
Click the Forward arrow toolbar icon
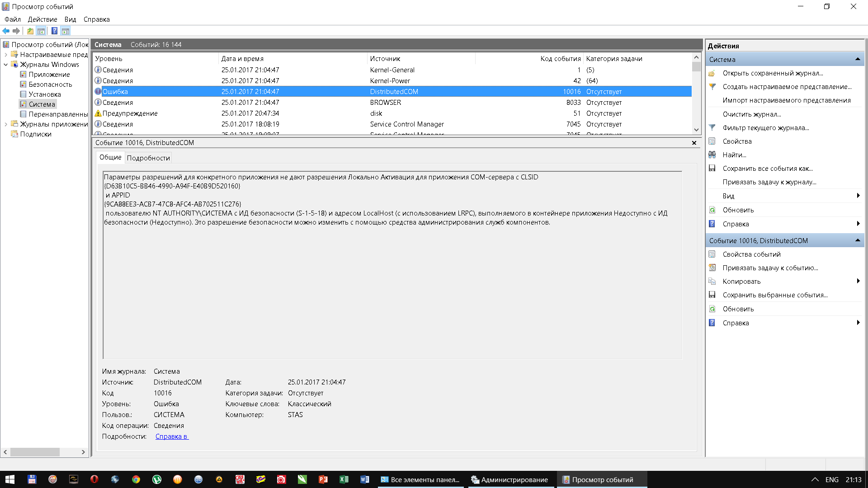point(16,31)
